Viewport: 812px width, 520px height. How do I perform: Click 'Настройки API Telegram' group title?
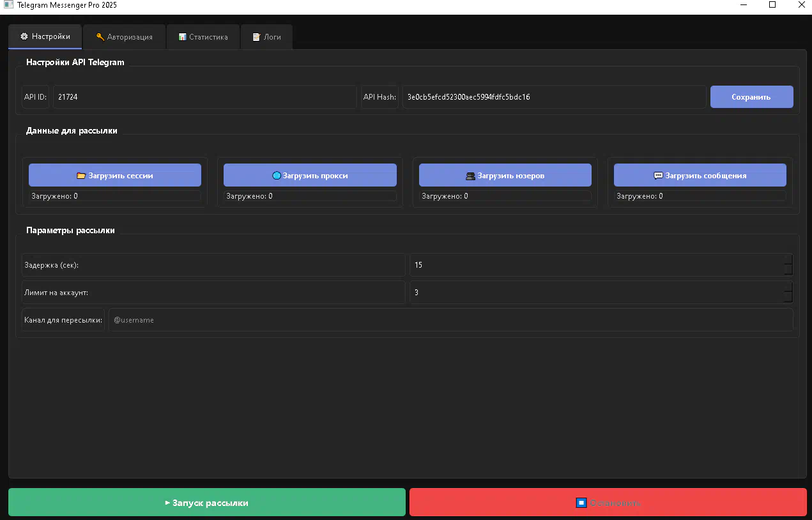click(75, 62)
